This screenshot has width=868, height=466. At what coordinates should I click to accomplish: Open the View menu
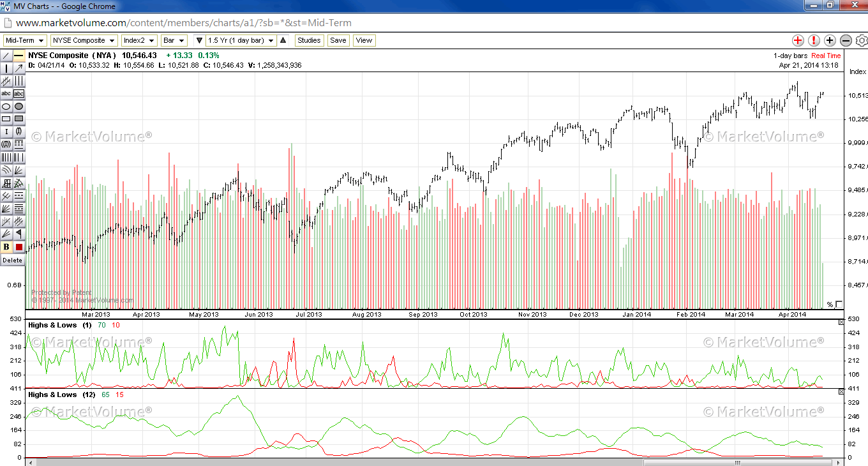click(x=364, y=40)
